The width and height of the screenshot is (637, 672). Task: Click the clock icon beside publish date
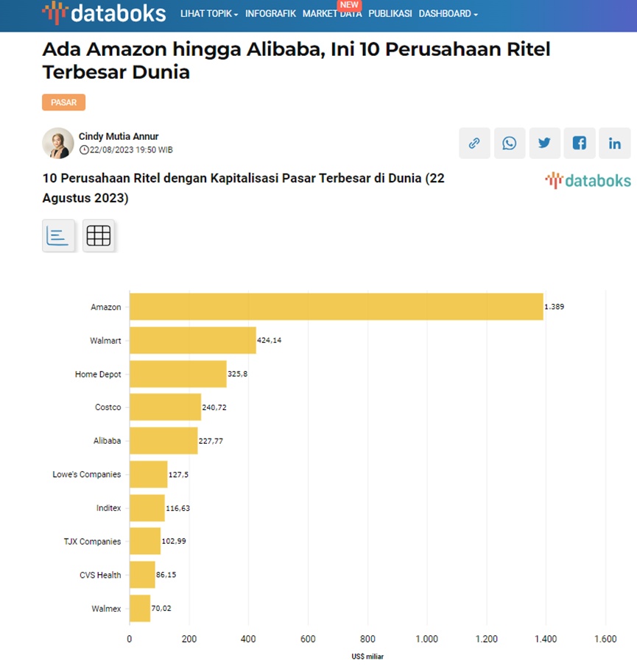tap(84, 149)
